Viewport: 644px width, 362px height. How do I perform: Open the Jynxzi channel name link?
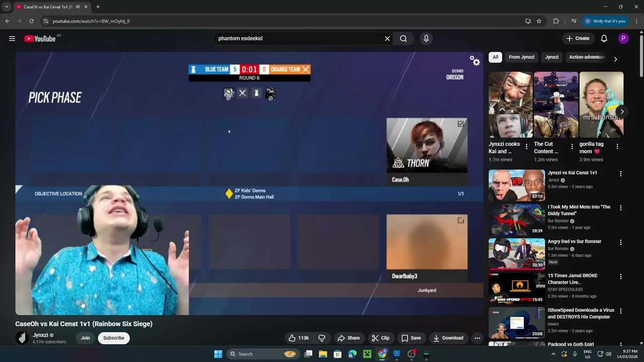point(40,335)
